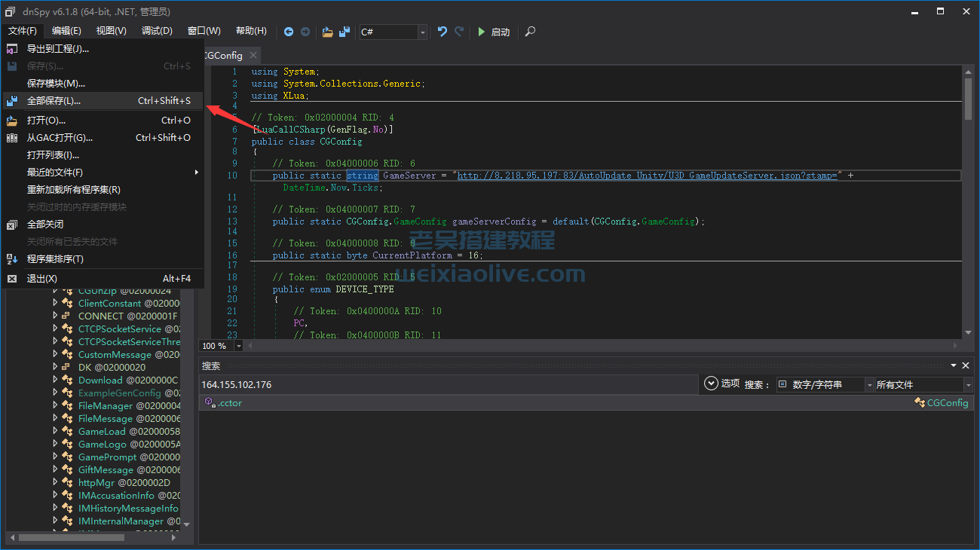Choose 导出到工程(J)... menu entry
This screenshot has height=550, width=980.
click(58, 49)
